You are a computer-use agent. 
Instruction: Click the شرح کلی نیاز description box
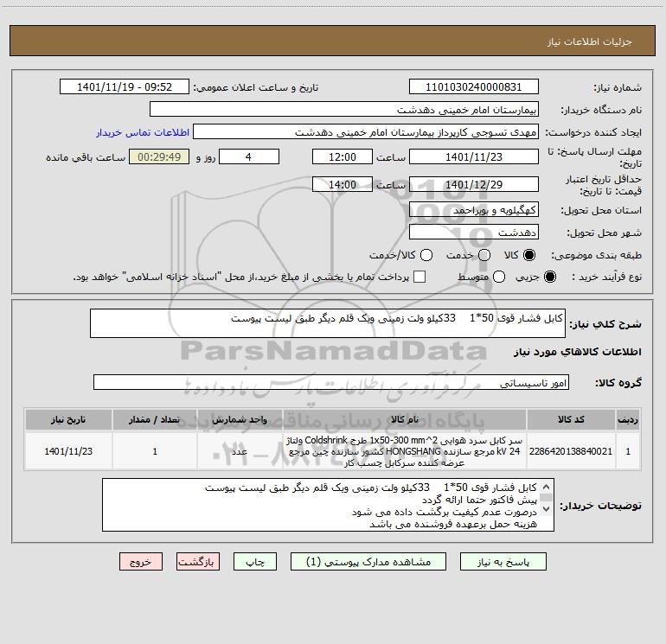(x=328, y=323)
